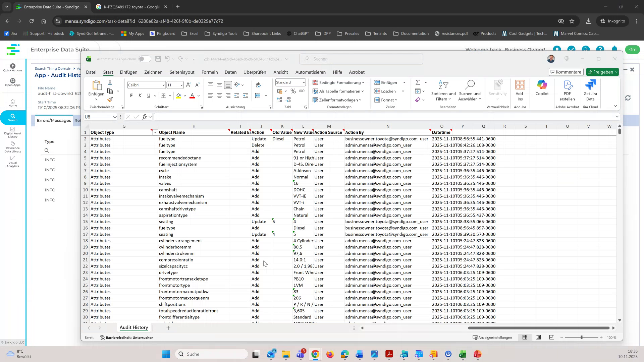This screenshot has height=362, width=644.
Task: Open the Object Type column filter dropdown
Action: tap(155, 132)
